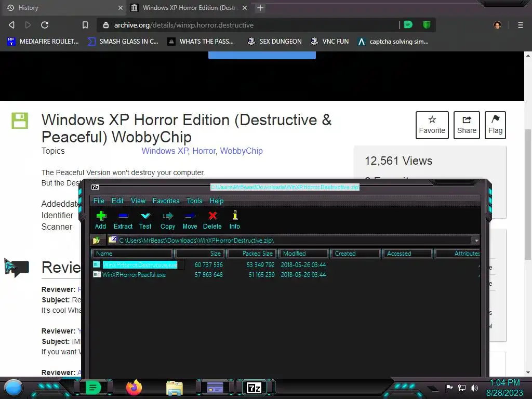Open the Action Center flag tray icon
532x399 pixels.
[x=449, y=388]
